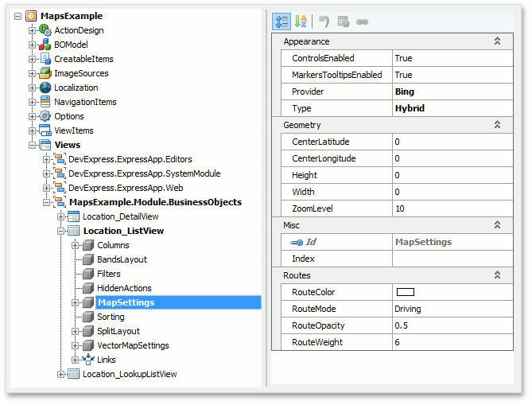532x405 pixels.
Task: Click the ActionDesign node icon
Action: tap(45, 30)
